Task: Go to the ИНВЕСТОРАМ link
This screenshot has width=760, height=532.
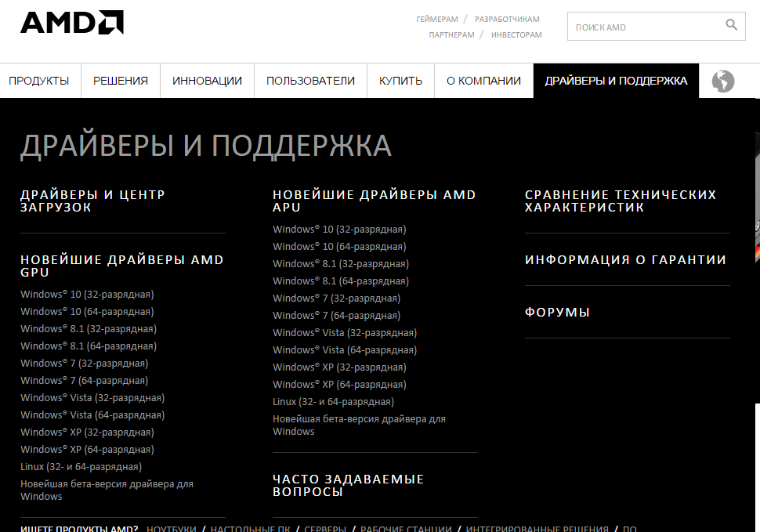Action: tap(516, 35)
